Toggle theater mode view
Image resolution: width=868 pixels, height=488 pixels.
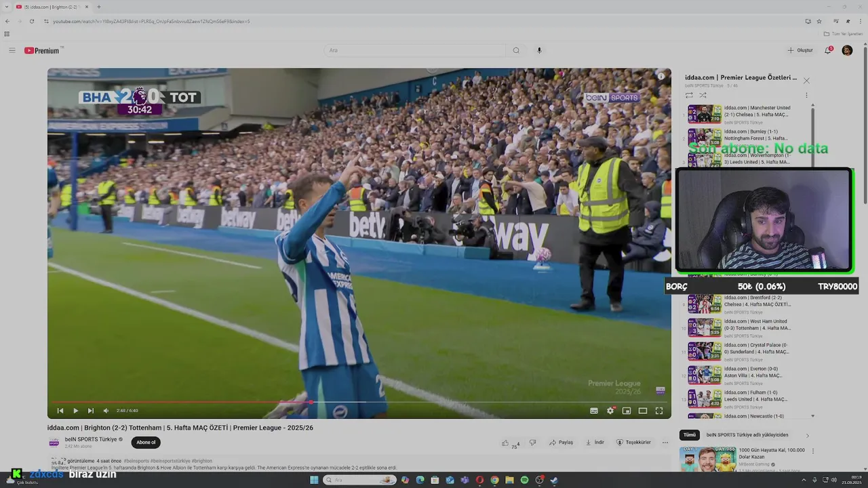coord(643,411)
